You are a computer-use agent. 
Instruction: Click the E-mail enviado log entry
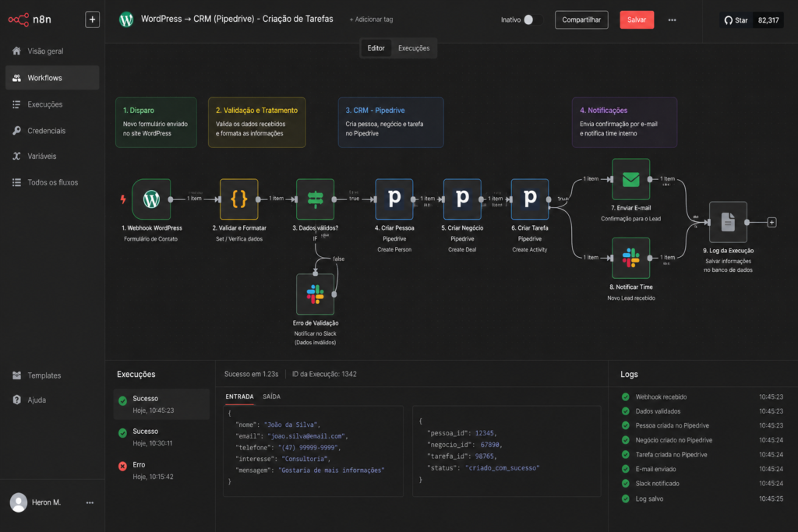pos(702,469)
